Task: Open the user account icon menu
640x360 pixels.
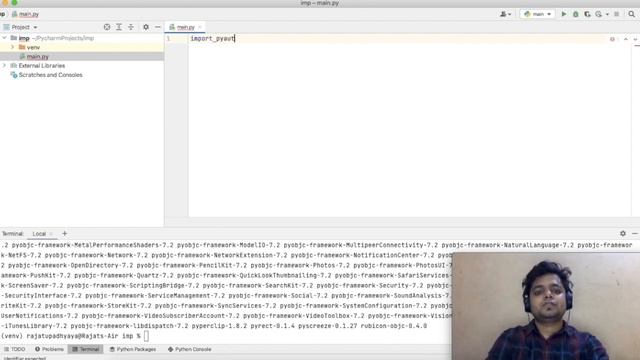Action: pos(505,14)
